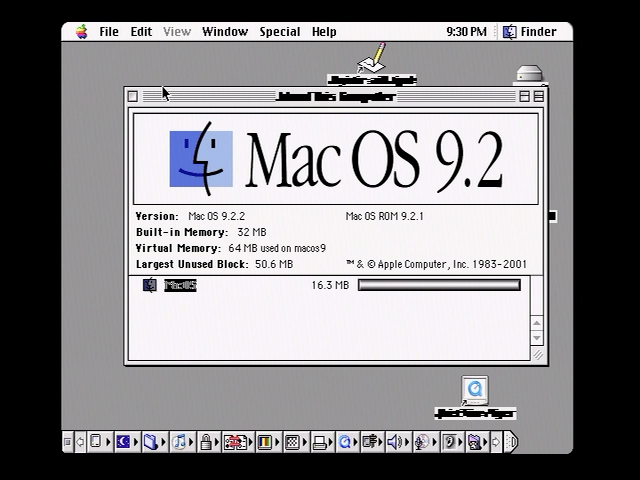
Task: Click the Apple Computer copyright 1983-2001 text
Action: point(436,264)
